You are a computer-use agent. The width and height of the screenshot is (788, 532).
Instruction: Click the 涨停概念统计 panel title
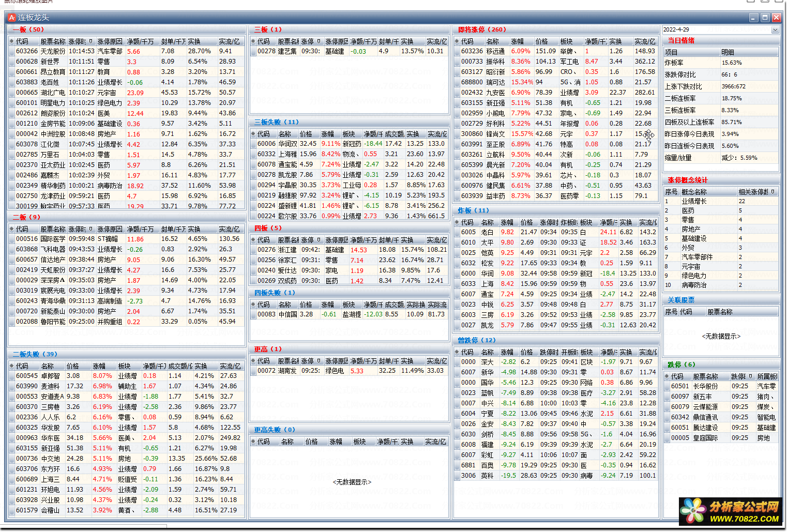pos(687,180)
